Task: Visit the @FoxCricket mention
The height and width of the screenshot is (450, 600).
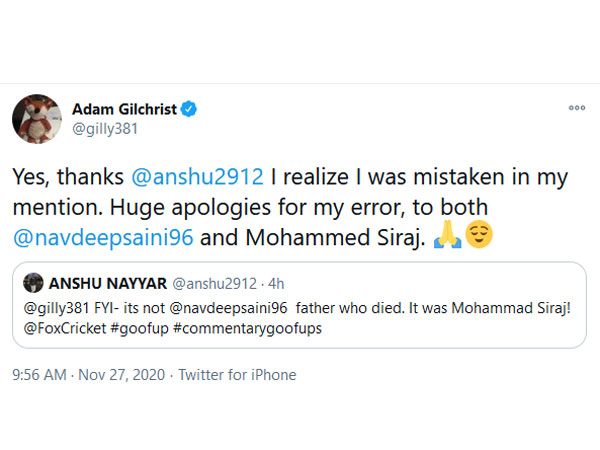Action: click(x=66, y=327)
